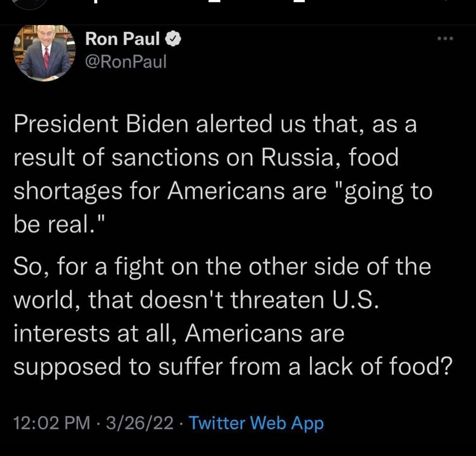This screenshot has height=456, width=476.
Task: Click the Ron Paul display name
Action: (x=121, y=38)
